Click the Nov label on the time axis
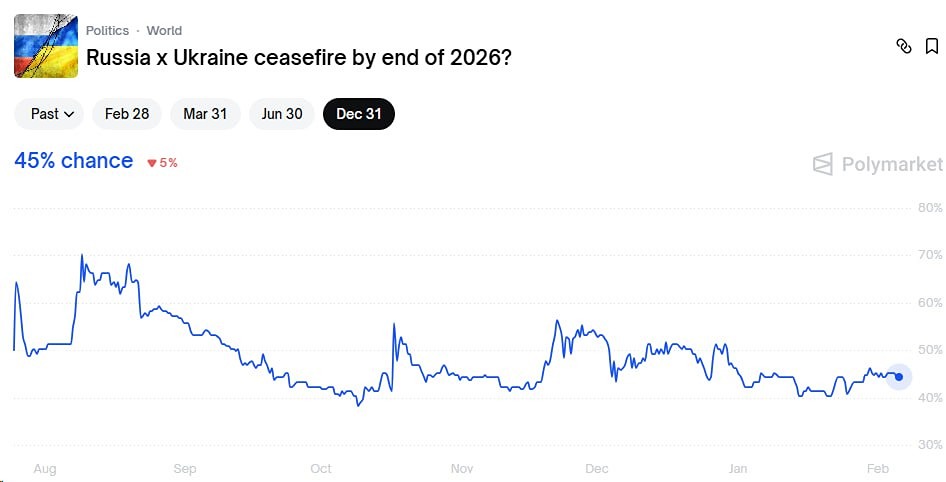Image resolution: width=946 pixels, height=482 pixels. point(461,468)
